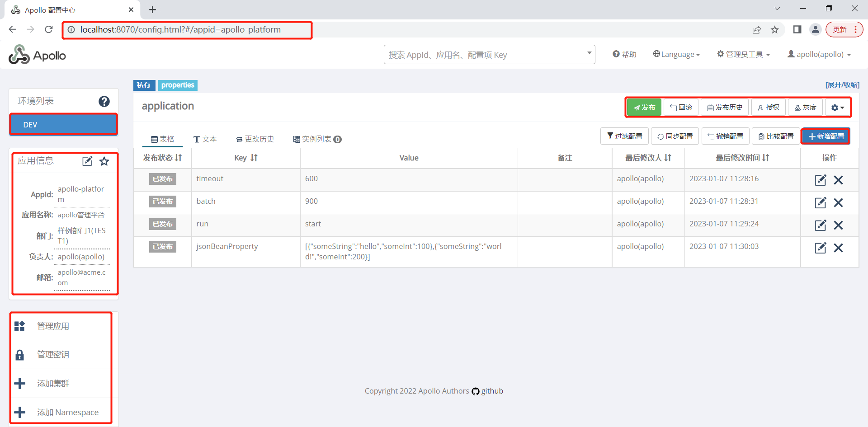This screenshot has width=868, height=427.
Task: Expand the Language menu
Action: coord(676,54)
